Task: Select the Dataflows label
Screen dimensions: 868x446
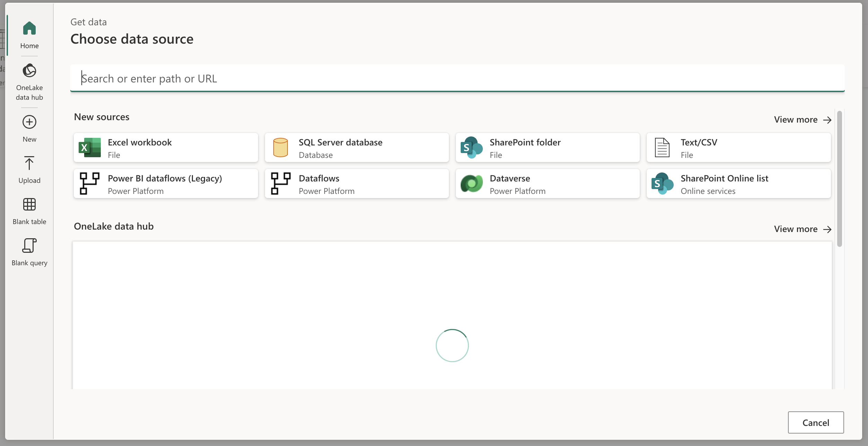Action: [x=319, y=178]
